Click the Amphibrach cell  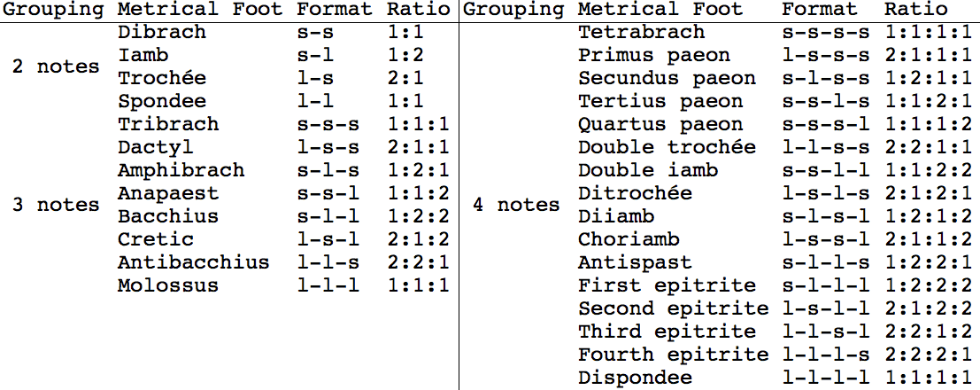pyautogui.click(x=181, y=171)
